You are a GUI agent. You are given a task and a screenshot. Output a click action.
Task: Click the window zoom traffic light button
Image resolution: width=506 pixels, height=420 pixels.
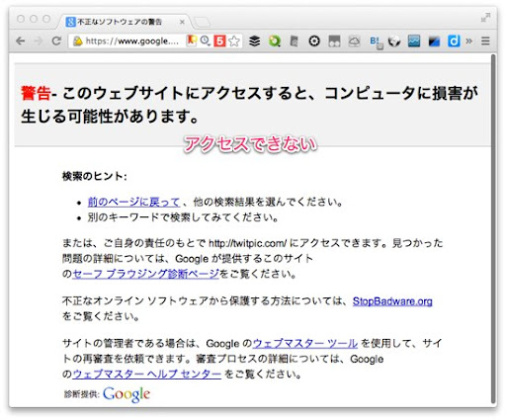(x=46, y=19)
